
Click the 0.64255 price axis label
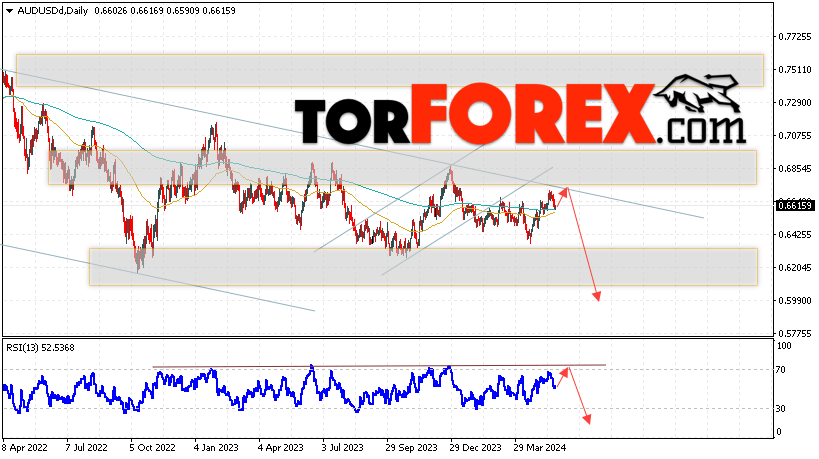[794, 235]
